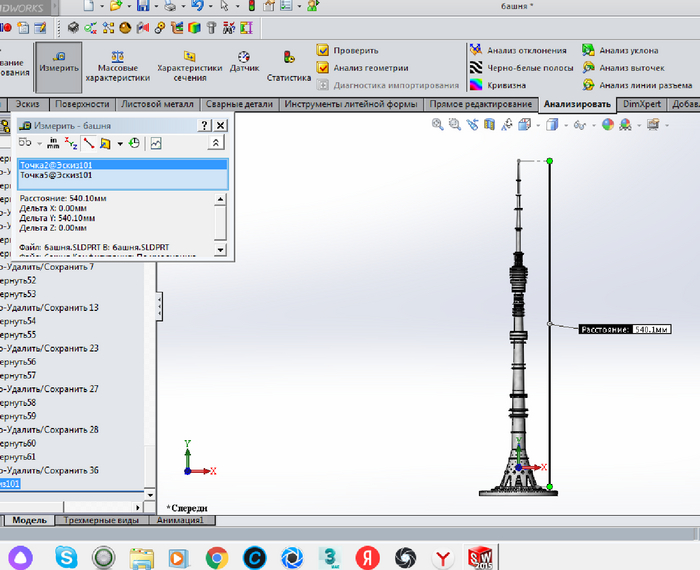The image size is (700, 570).
Task: Toggle the Анализ геометрии checkbox
Action: tap(323, 68)
